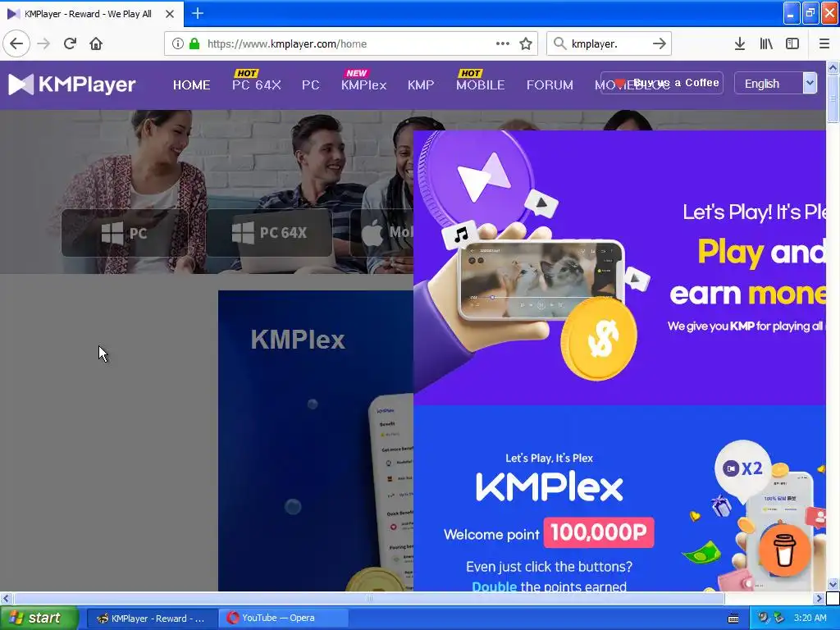840x630 pixels.
Task: Click the search box containing kmplayer.
Action: (x=608, y=44)
